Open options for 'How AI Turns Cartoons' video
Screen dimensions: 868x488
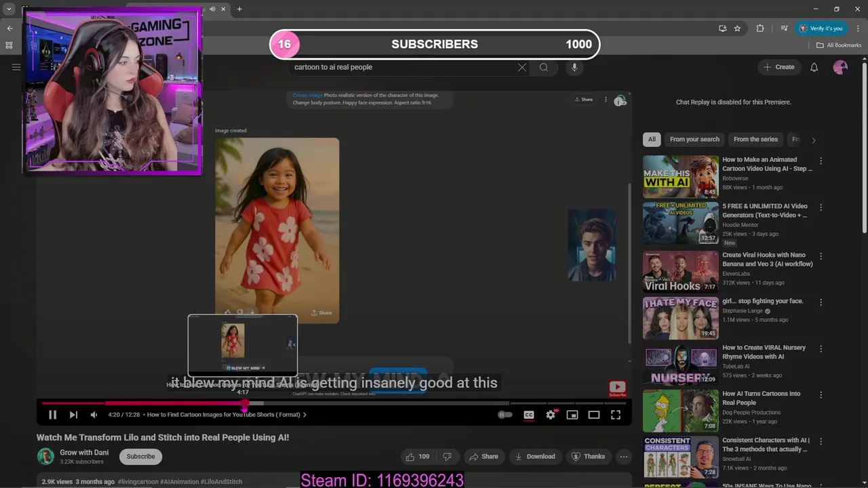coord(821,394)
